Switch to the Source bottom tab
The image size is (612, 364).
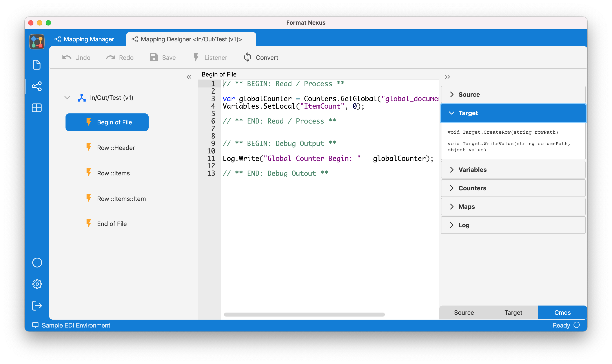coord(464,313)
